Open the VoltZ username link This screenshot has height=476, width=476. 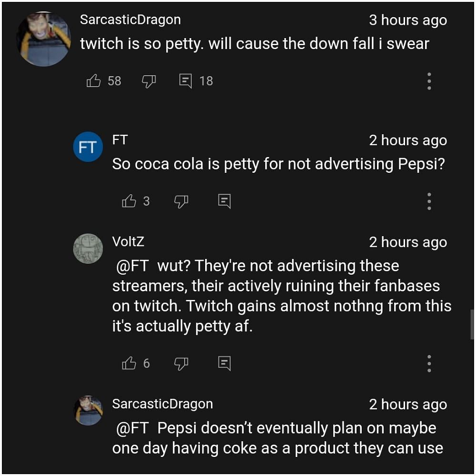pos(128,241)
